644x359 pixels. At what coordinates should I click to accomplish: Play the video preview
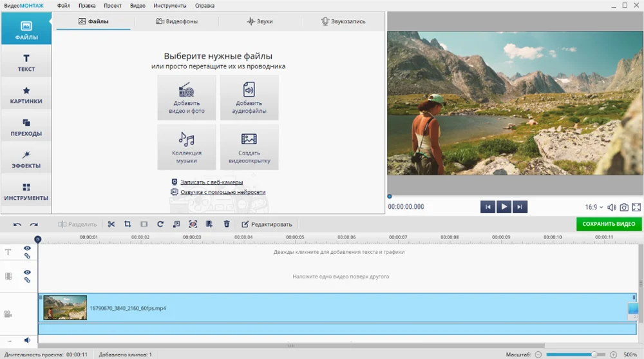pos(504,207)
